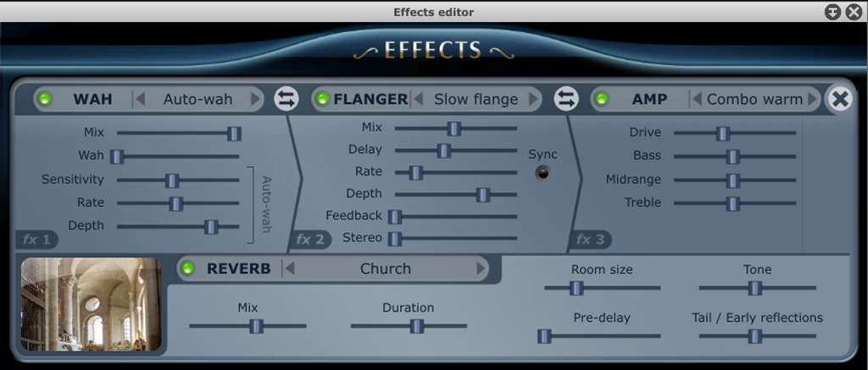This screenshot has height=370, width=868.
Task: Click the church reverb thumbnail image
Action: [91, 304]
